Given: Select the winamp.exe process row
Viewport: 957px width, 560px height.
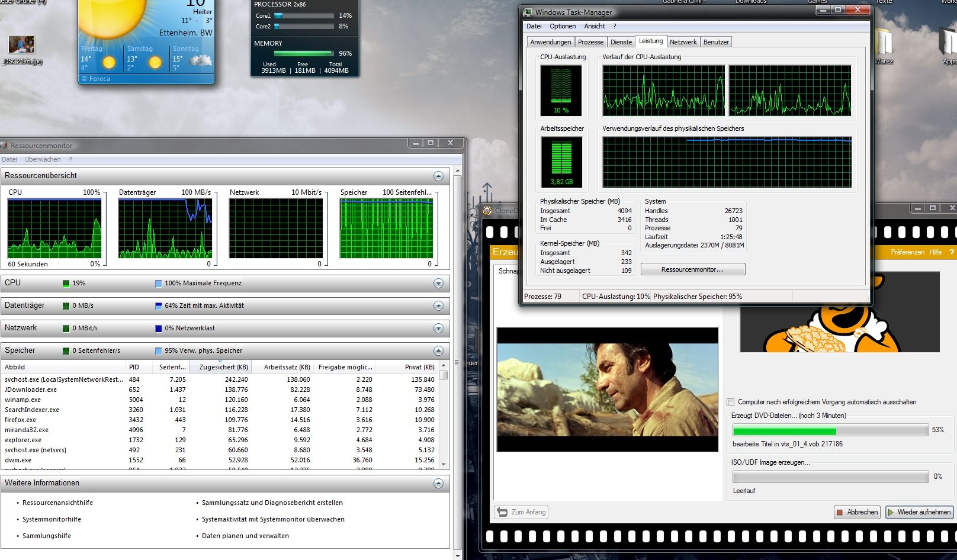Looking at the screenshot, I should [x=219, y=400].
